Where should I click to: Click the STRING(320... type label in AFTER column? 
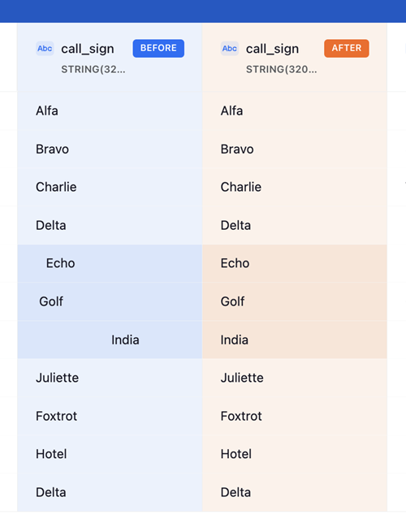(x=282, y=69)
